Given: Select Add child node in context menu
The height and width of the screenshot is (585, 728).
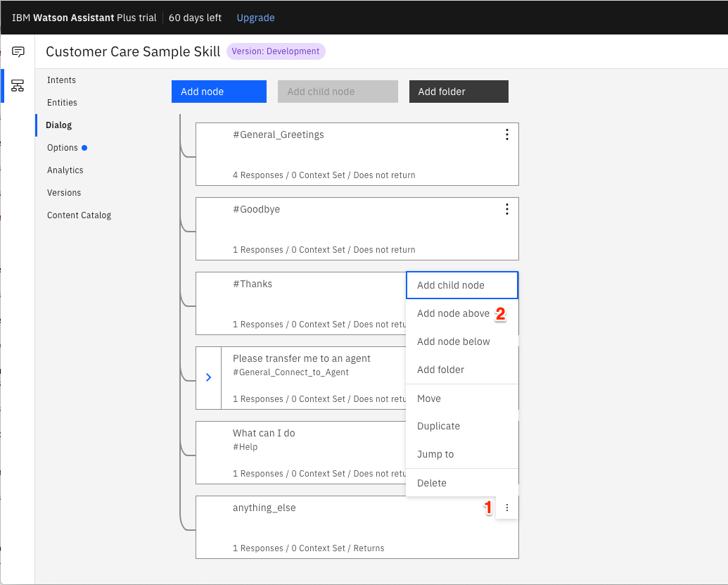Looking at the screenshot, I should tap(462, 285).
